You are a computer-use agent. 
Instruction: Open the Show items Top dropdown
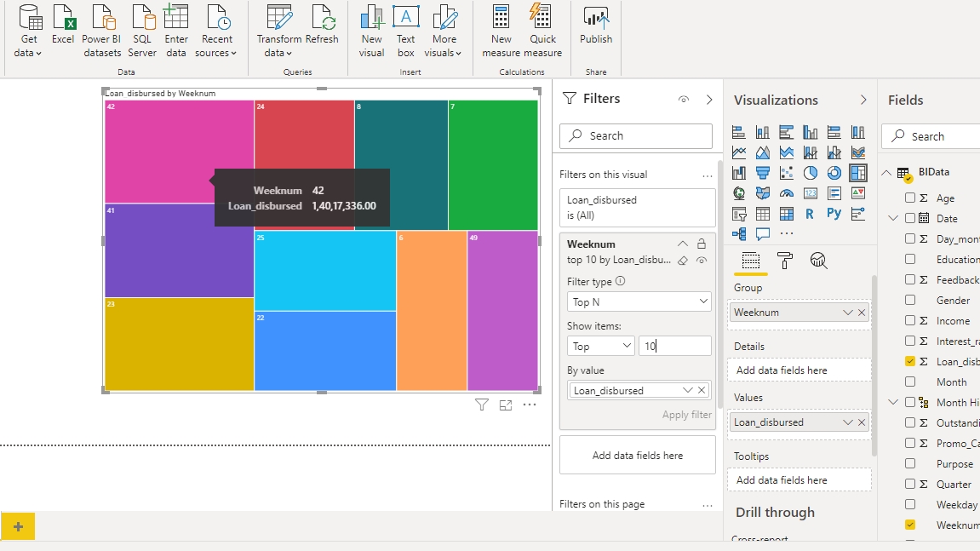click(600, 346)
